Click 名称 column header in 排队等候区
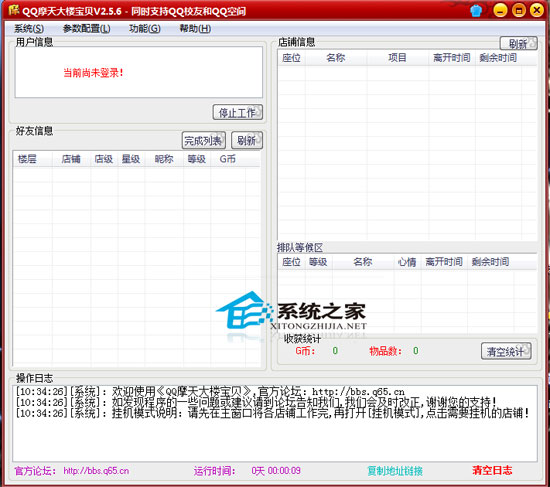Viewport: 550px width, 487px height. (363, 262)
